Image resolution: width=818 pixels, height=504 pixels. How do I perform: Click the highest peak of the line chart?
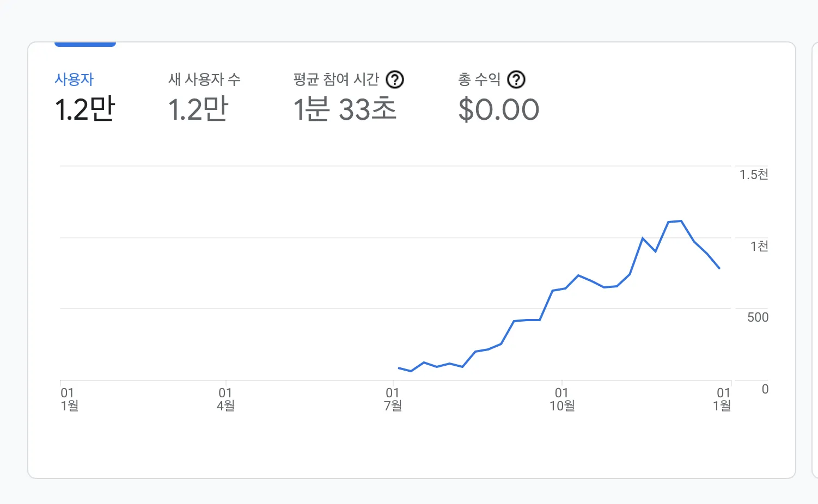coord(681,221)
